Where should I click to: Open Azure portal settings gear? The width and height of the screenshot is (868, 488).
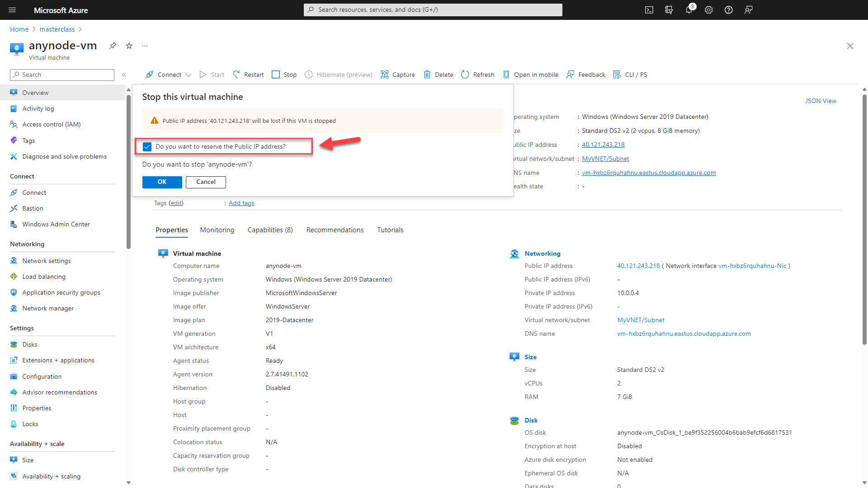(708, 9)
